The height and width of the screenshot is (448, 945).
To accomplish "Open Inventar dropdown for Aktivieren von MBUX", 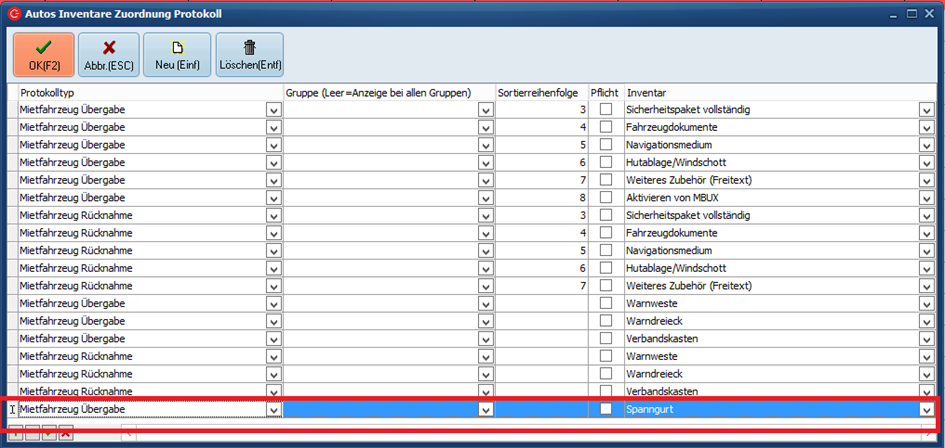I will (926, 198).
